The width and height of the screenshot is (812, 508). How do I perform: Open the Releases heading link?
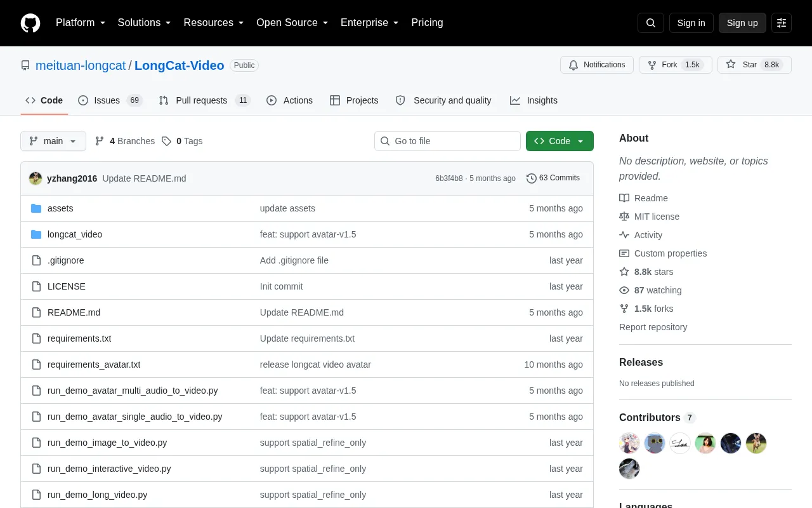(641, 363)
